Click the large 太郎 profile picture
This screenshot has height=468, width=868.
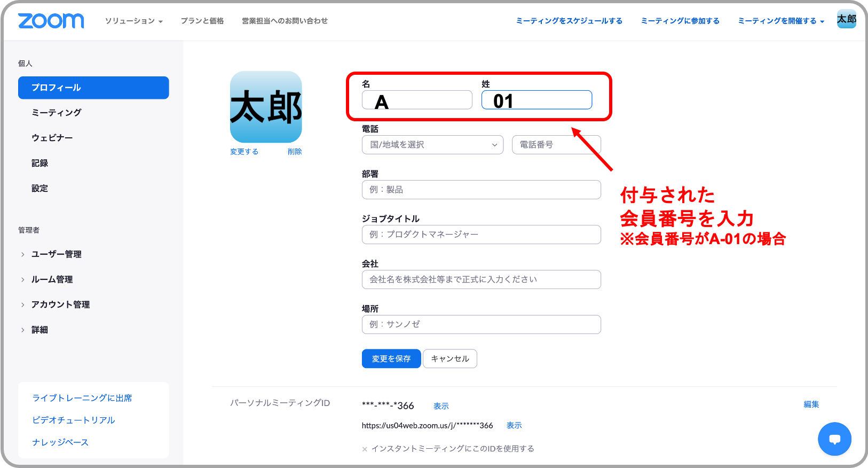tap(266, 107)
